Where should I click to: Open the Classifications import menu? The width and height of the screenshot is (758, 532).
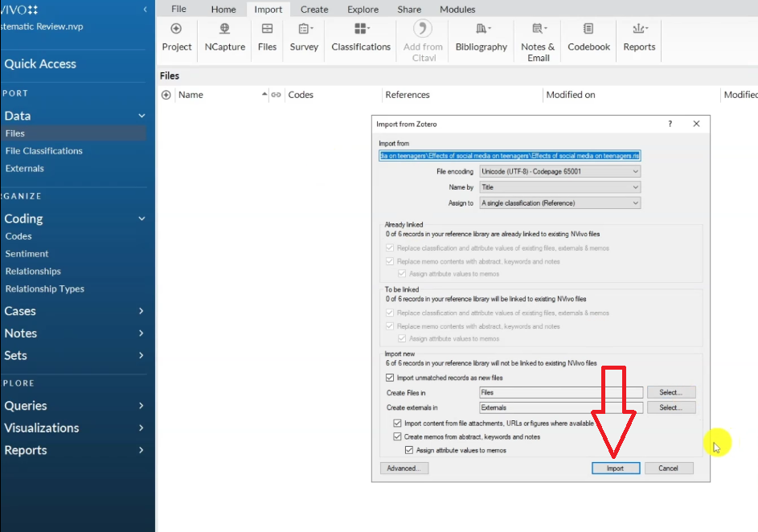tap(361, 38)
